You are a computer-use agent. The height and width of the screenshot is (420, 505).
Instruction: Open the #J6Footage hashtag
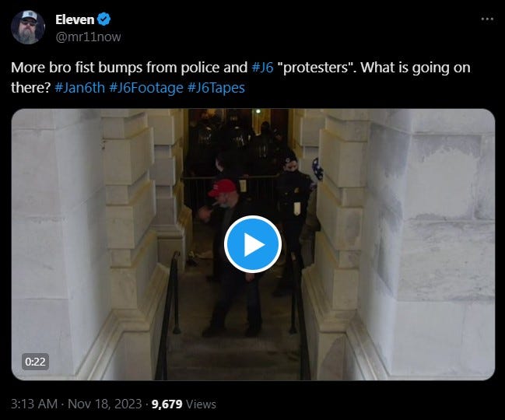146,88
